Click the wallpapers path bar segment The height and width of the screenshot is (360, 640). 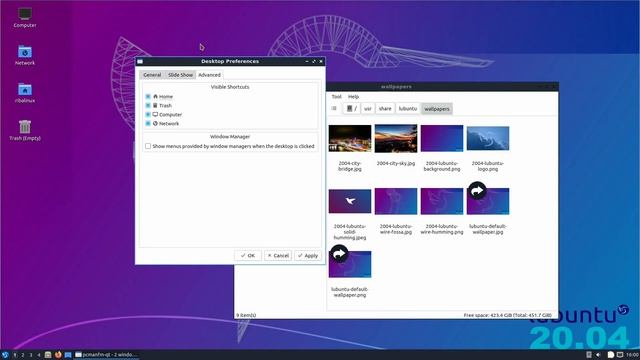point(437,109)
